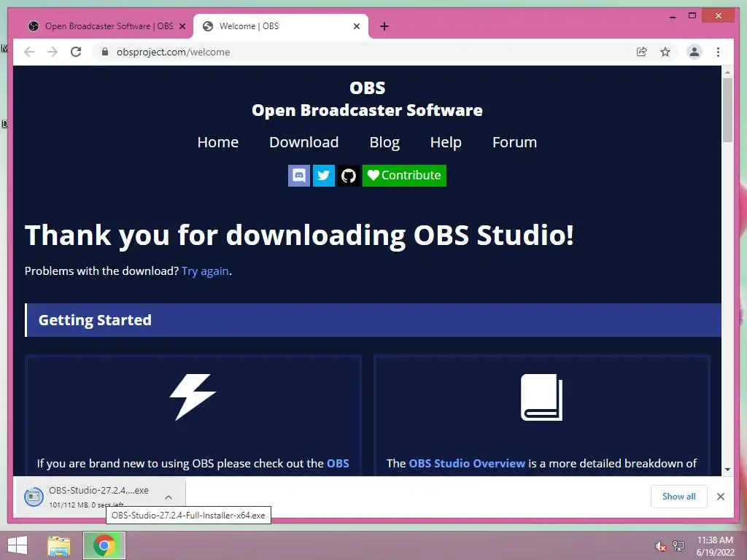Click the network tray icon
This screenshot has width=747, height=560.
click(678, 545)
